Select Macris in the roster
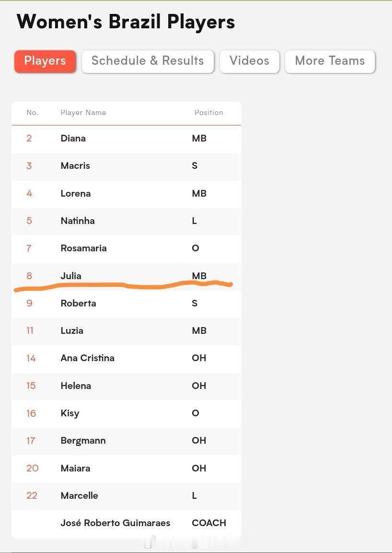Screen dimensions: 392x553 pyautogui.click(x=75, y=166)
